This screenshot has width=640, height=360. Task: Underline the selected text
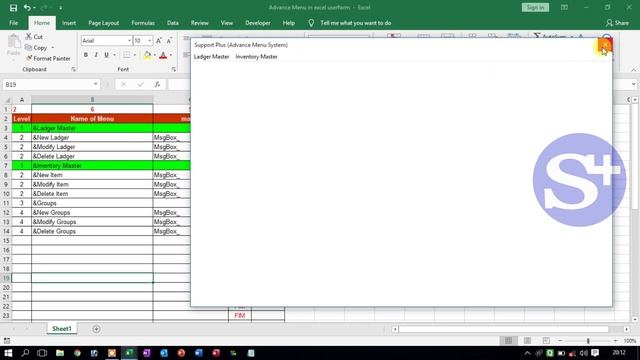[x=106, y=55]
